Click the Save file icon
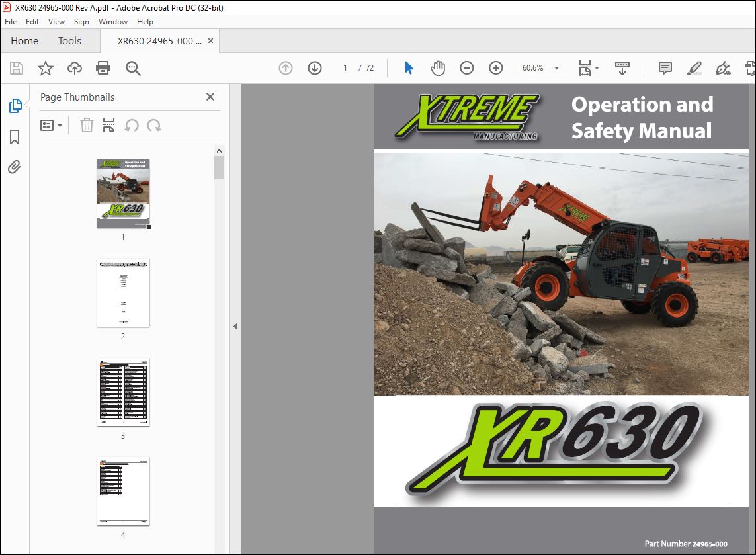 (x=17, y=68)
